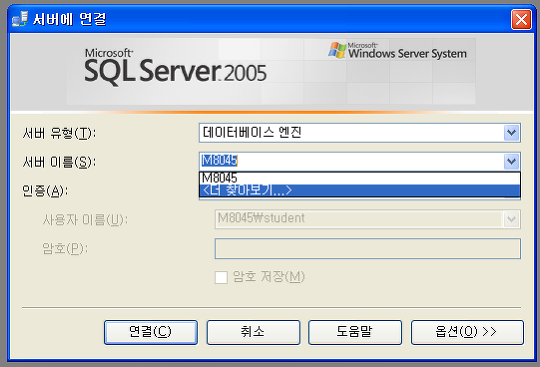This screenshot has height=367, width=540.
Task: Click the password (암호) input field
Action: 367,249
